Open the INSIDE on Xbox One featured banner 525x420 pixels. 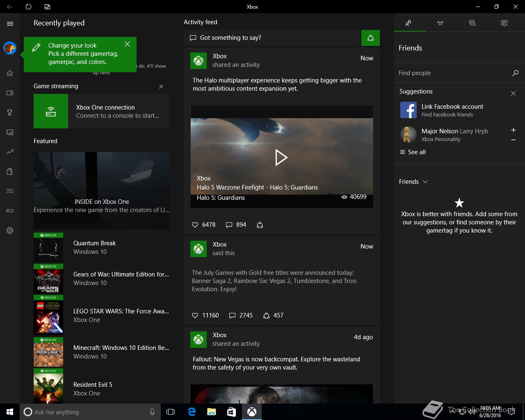[102, 191]
